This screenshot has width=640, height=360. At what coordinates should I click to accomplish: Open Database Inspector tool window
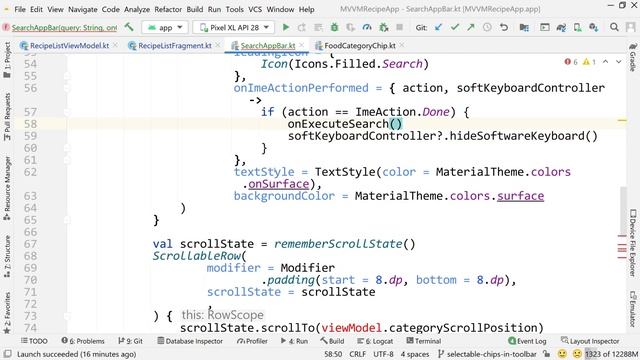[190, 341]
